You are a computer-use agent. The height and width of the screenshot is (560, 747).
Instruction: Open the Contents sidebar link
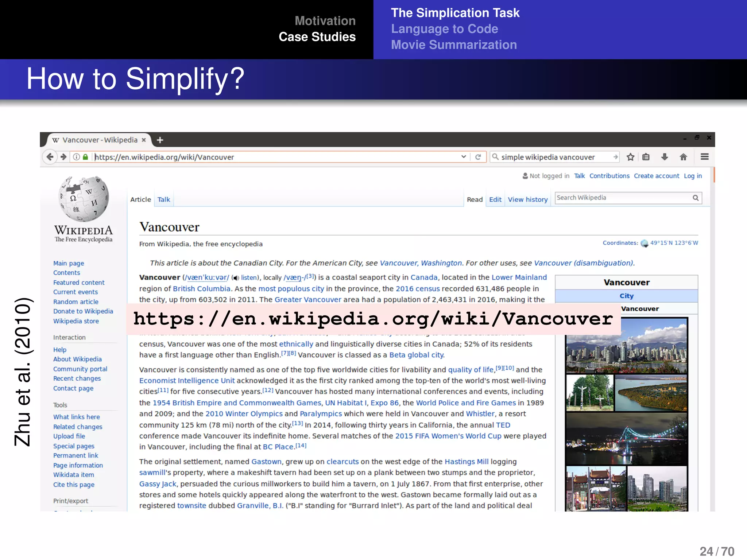pyautogui.click(x=66, y=273)
